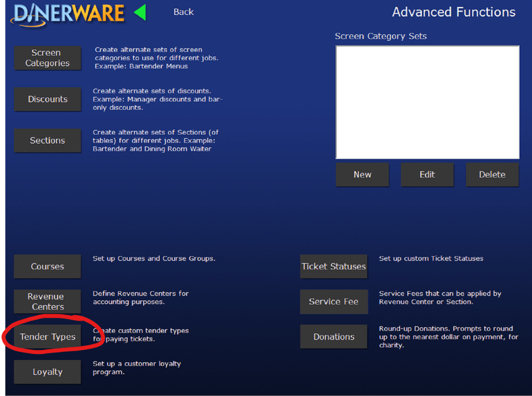Click the green Back arrow icon
532x396 pixels.
click(x=140, y=13)
